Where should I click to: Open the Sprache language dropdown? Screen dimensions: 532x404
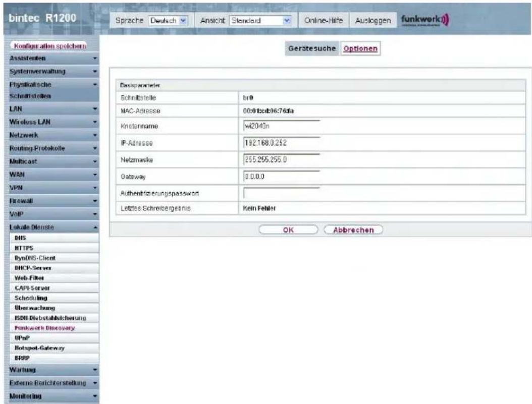point(168,21)
